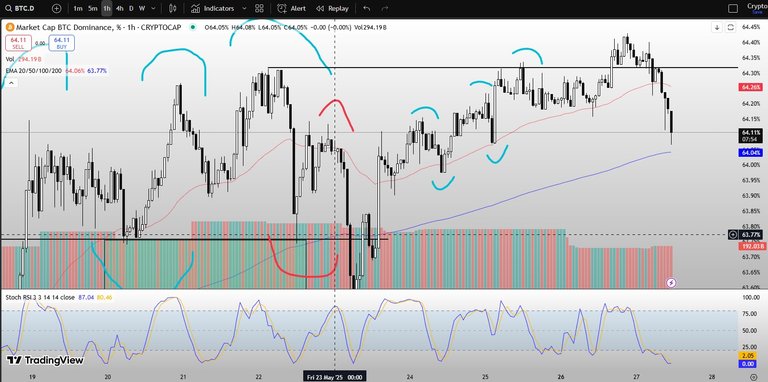Image resolution: width=768 pixels, height=382 pixels.
Task: Switch to the daily D timeframe
Action: [131, 8]
